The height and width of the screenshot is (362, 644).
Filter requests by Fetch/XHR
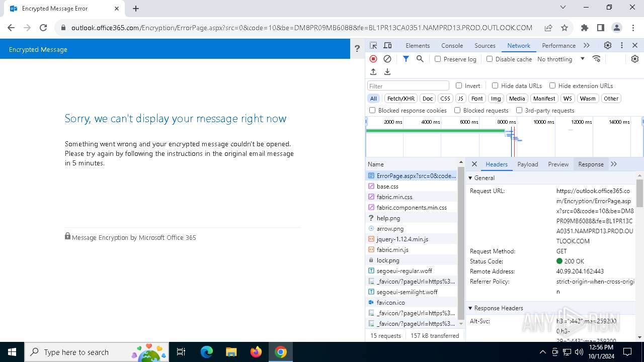[x=401, y=99]
